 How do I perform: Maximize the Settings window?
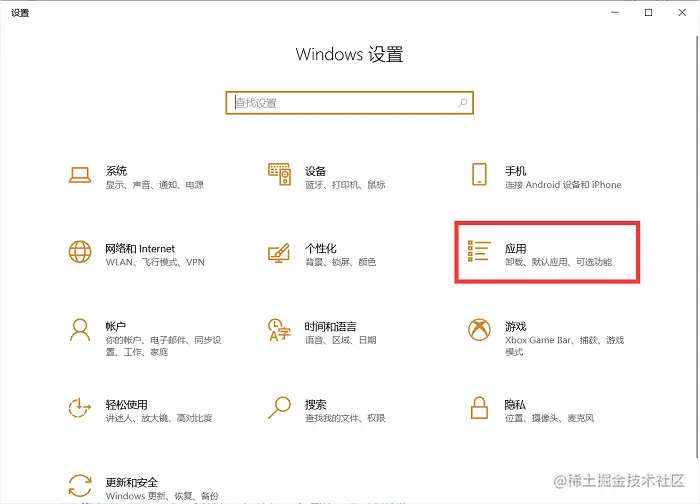pos(648,12)
